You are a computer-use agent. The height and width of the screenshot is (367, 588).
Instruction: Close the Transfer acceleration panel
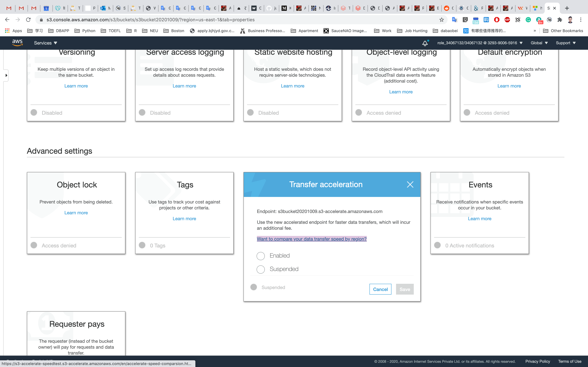(410, 184)
